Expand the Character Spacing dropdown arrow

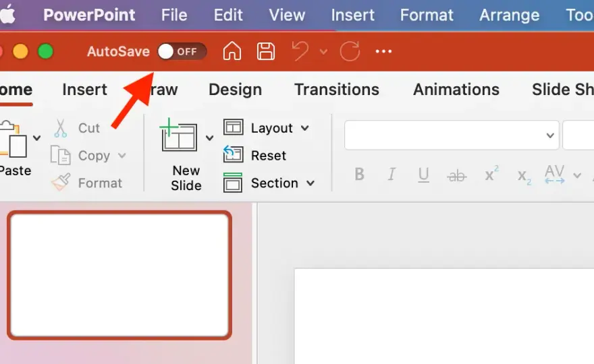[577, 175]
